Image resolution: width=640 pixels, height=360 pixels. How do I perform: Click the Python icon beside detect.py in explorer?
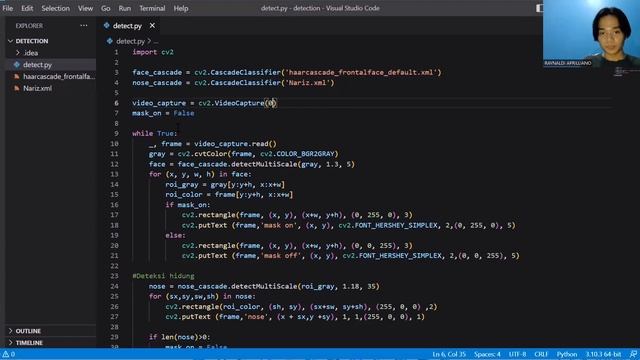point(17,64)
